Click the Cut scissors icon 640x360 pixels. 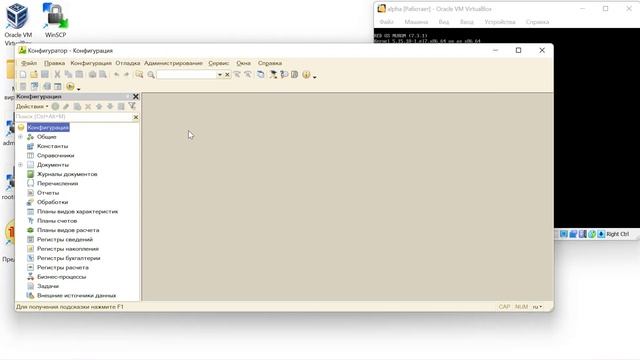(57, 74)
